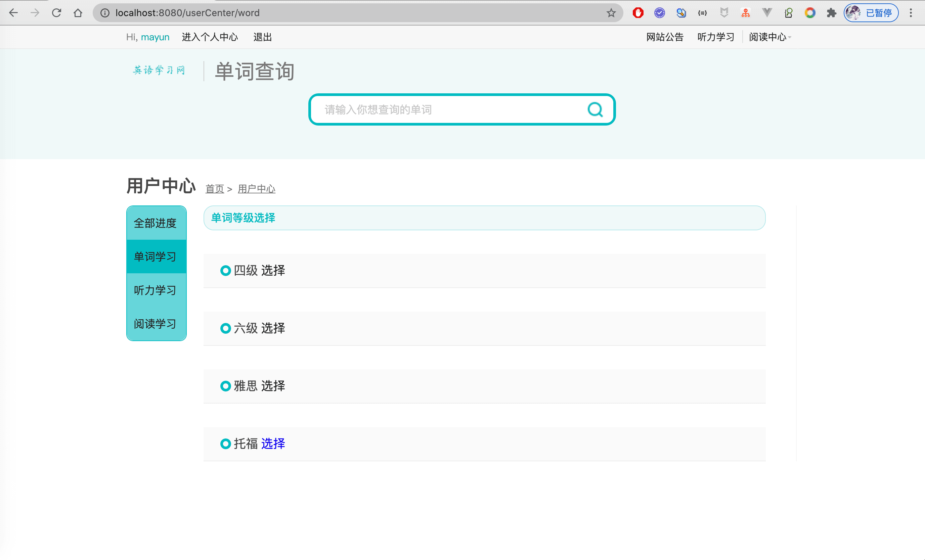The height and width of the screenshot is (560, 925).
Task: Click the red AdBlock extension icon
Action: click(x=638, y=13)
